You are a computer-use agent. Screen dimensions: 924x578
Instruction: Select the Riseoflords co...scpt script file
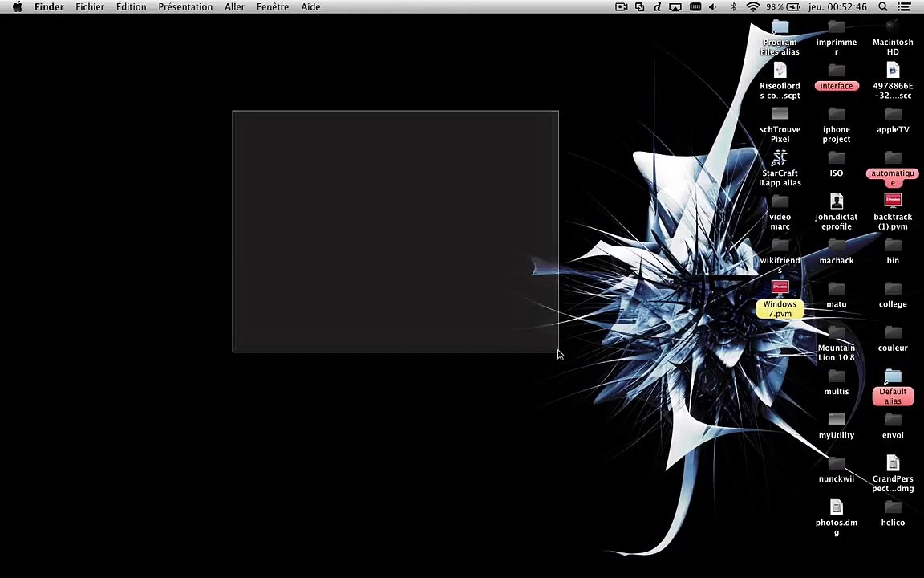tap(780, 71)
